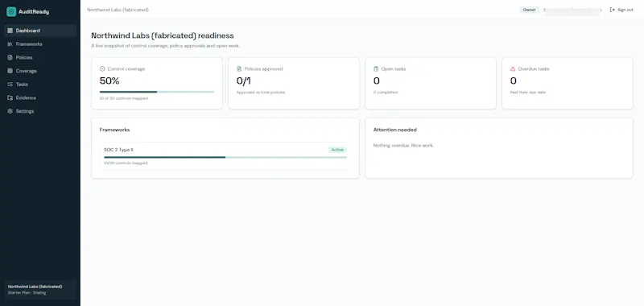Open the Control coverage card
Image resolution: width=644 pixels, height=306 pixels.
tap(157, 83)
